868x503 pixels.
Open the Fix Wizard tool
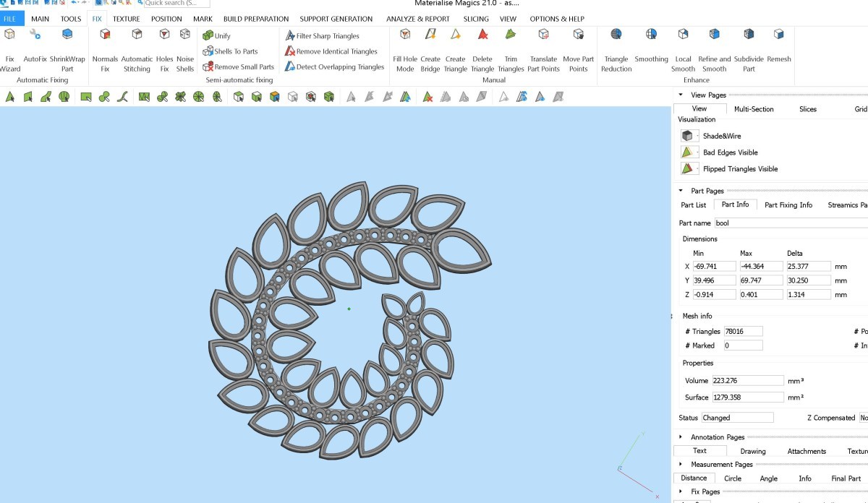click(9, 49)
